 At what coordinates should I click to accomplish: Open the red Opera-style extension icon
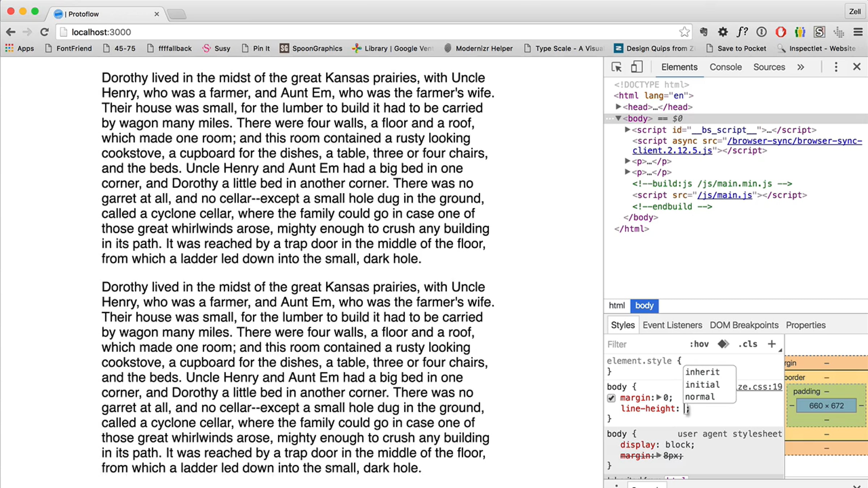[780, 32]
